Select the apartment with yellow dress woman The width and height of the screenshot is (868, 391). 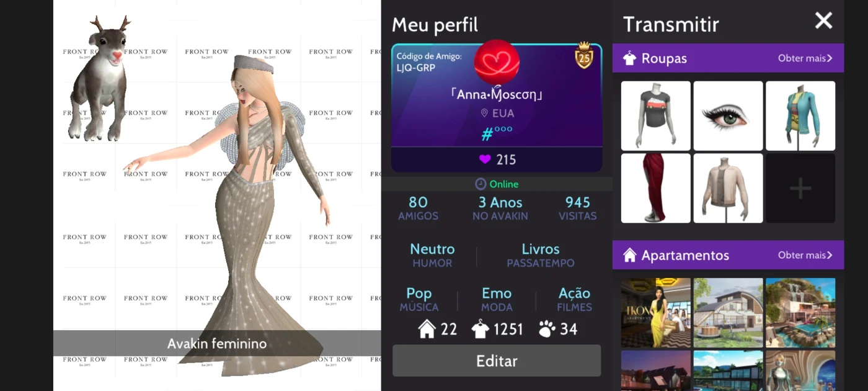click(656, 313)
